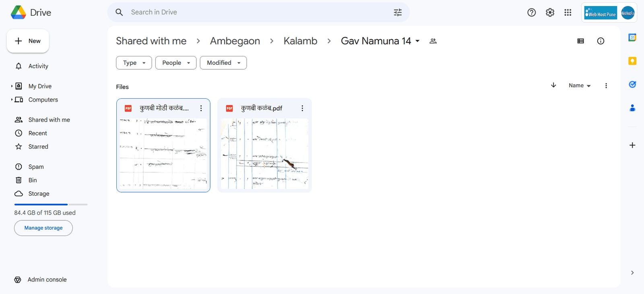Expand the My Drive tree arrow

point(12,86)
